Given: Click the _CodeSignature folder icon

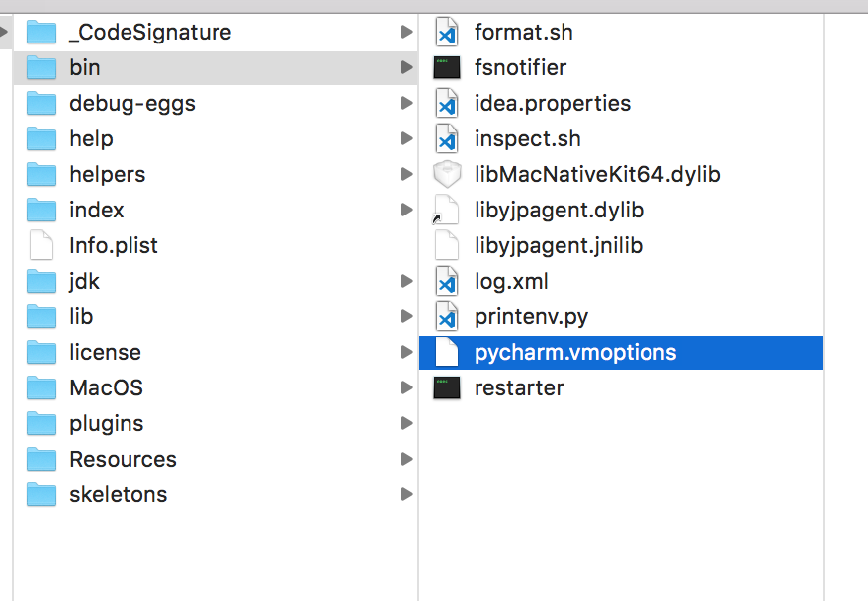Looking at the screenshot, I should tap(42, 32).
